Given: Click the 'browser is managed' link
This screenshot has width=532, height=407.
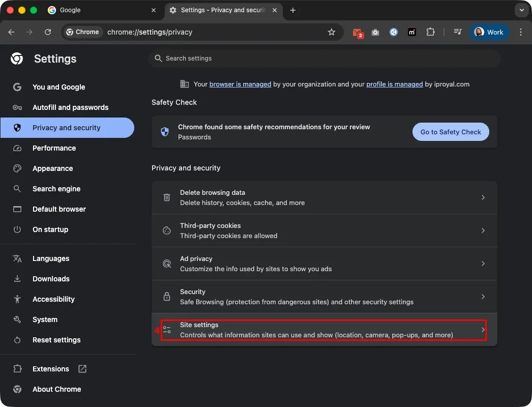Looking at the screenshot, I should (x=240, y=84).
